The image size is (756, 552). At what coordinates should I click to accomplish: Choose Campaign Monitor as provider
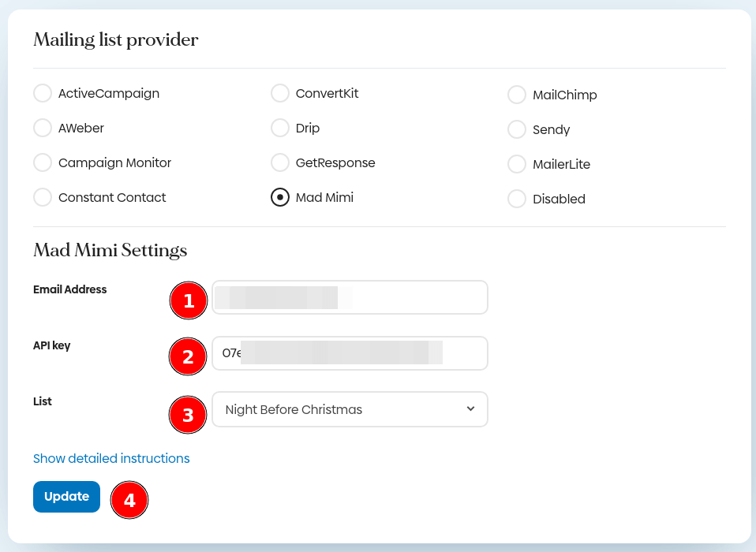click(43, 162)
